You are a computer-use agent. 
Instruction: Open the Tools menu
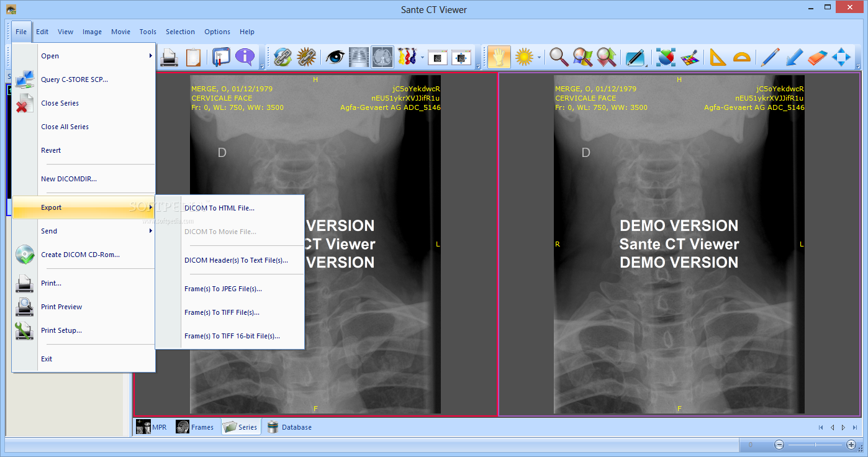tap(148, 32)
